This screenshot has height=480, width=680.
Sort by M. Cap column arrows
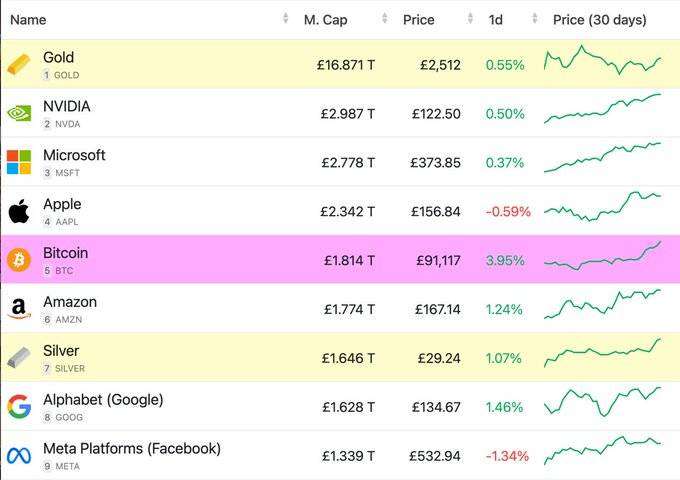[385, 20]
